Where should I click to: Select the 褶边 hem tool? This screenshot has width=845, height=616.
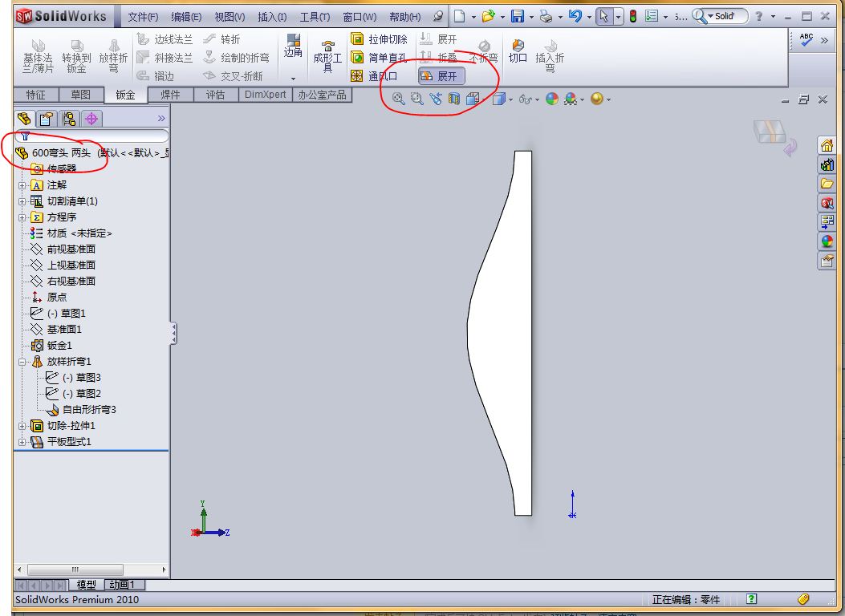tap(155, 76)
